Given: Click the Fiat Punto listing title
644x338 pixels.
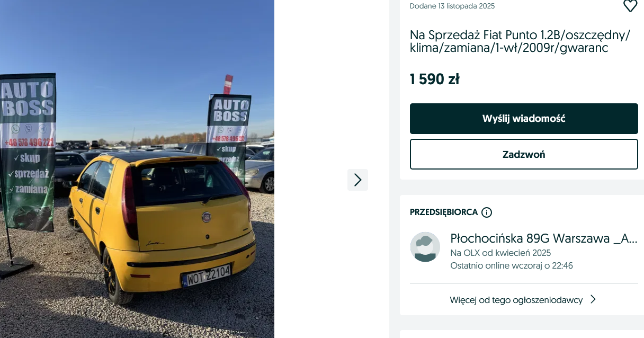Looking at the screenshot, I should tap(520, 41).
